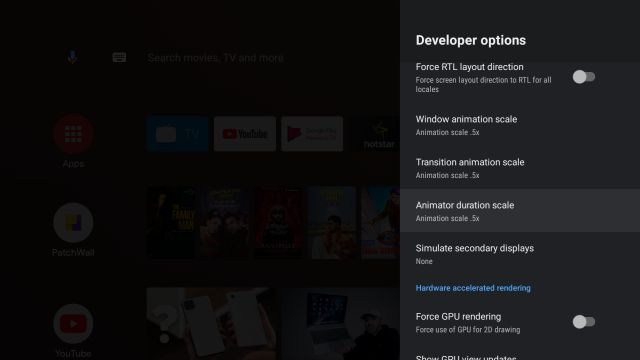The image size is (640, 360).
Task: Select Simulate secondary displays setting
Action: click(520, 254)
